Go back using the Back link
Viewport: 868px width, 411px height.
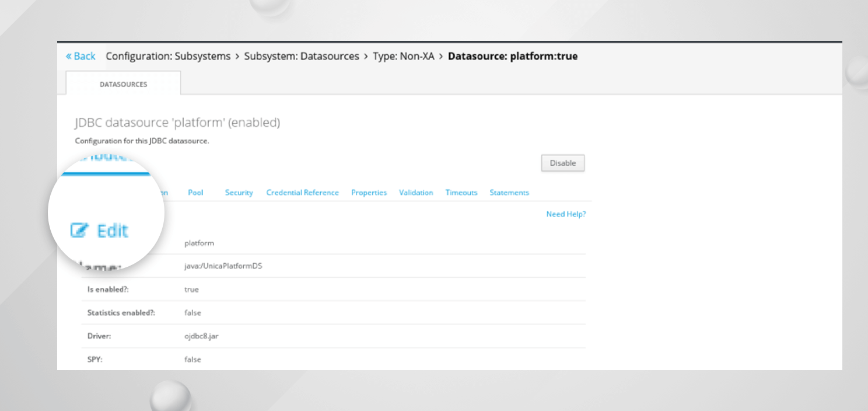[x=80, y=56]
